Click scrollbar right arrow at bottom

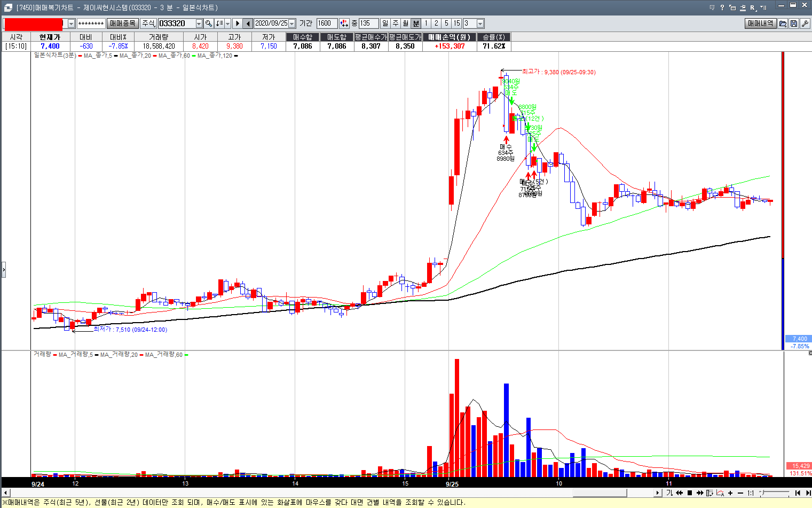[658, 493]
